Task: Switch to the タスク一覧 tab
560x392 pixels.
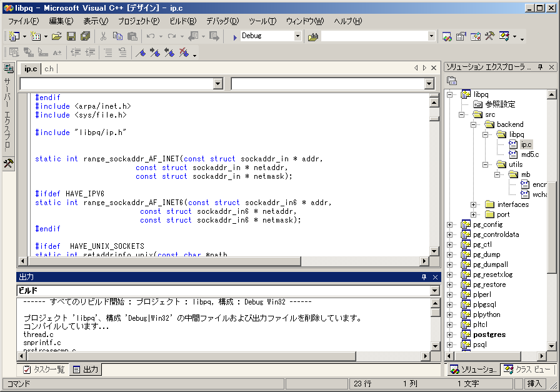Action: (44, 369)
